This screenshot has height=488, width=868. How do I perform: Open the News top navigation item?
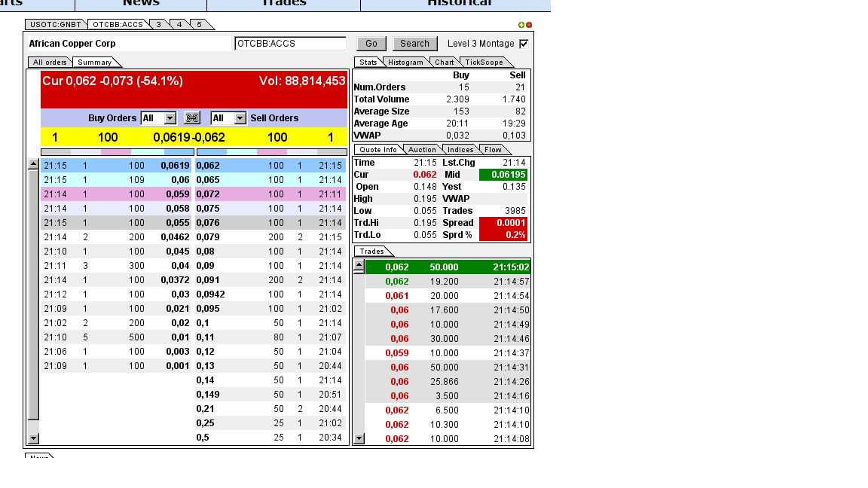pos(141,3)
